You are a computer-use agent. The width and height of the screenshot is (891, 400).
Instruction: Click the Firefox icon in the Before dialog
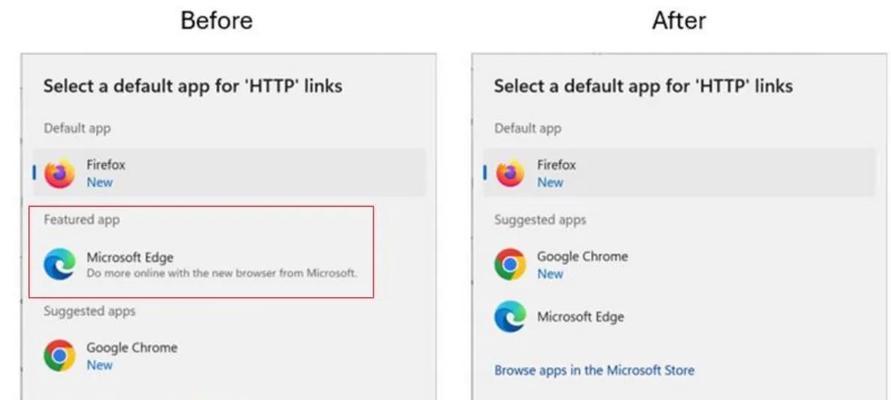(60, 173)
